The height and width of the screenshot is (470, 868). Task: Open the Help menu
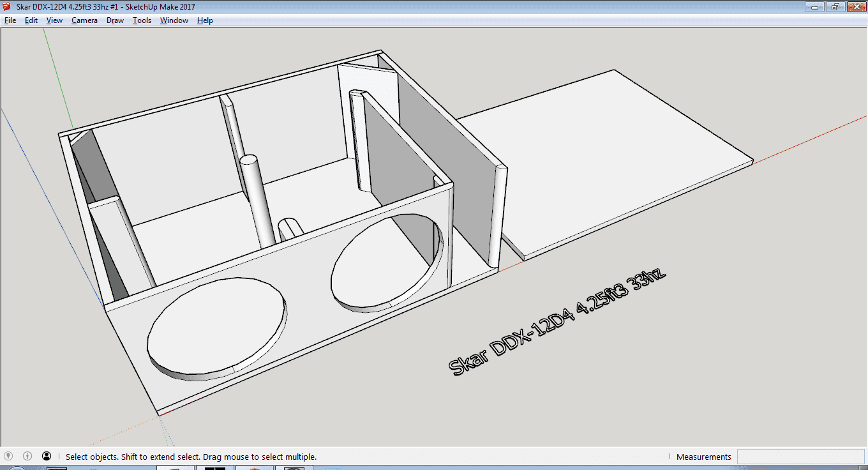tap(205, 20)
